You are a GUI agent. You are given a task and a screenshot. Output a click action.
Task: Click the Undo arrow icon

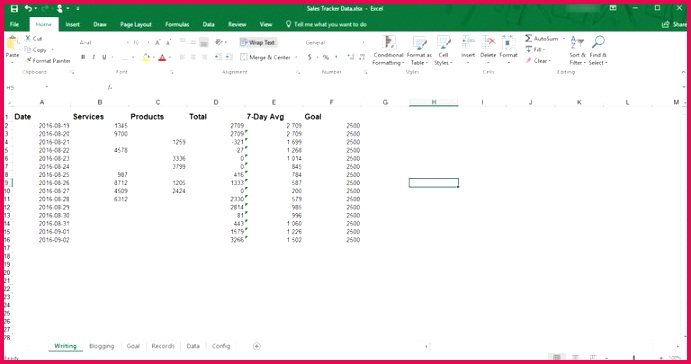tap(29, 8)
